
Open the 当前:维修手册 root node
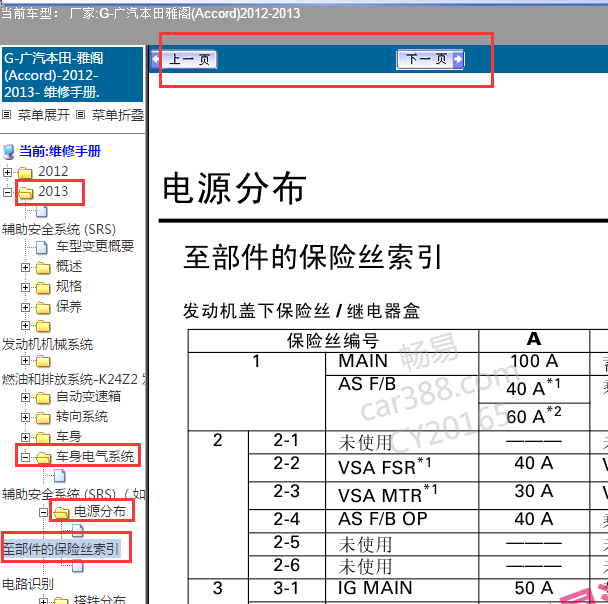point(60,151)
